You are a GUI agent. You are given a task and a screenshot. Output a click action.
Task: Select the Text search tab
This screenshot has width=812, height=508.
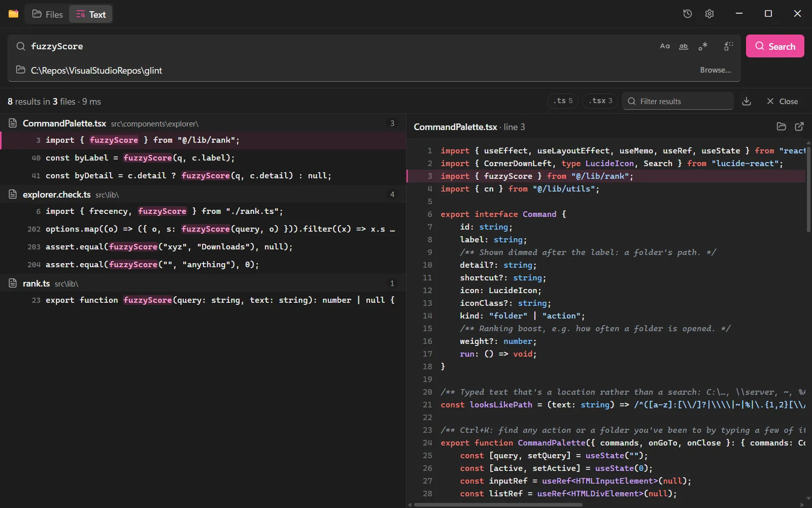[x=91, y=14]
